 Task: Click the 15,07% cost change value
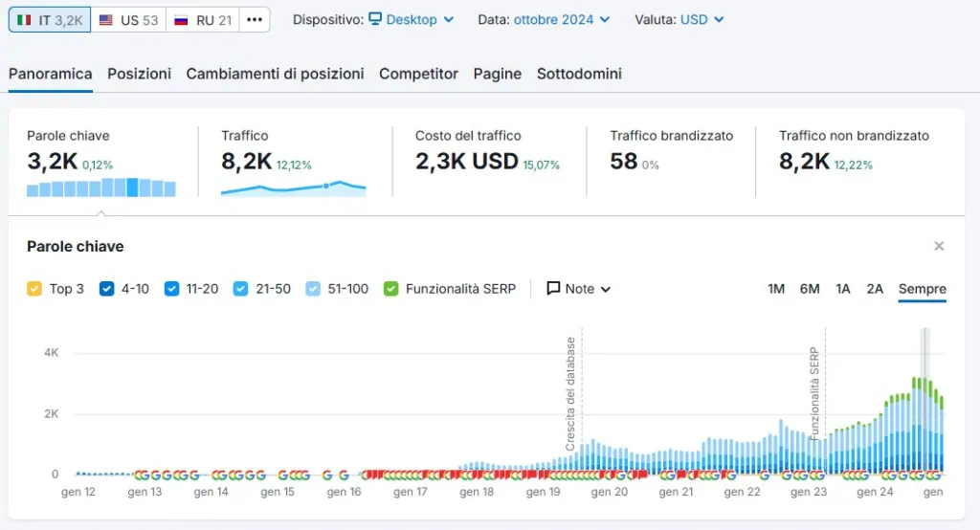(542, 165)
